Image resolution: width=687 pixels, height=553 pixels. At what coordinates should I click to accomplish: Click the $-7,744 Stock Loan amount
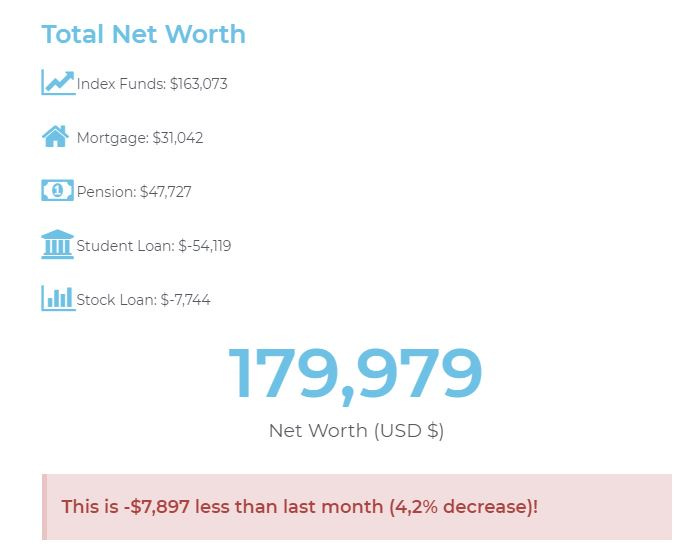click(x=186, y=300)
